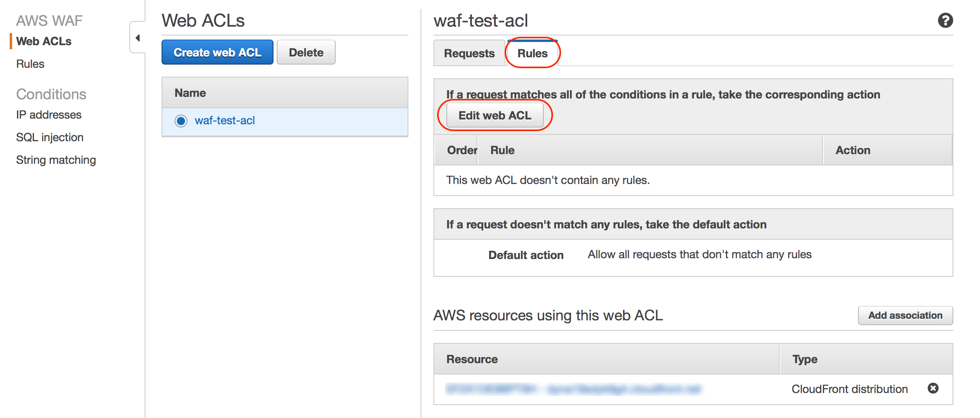The width and height of the screenshot is (980, 418).
Task: Switch to the Requests tab
Action: pos(469,53)
